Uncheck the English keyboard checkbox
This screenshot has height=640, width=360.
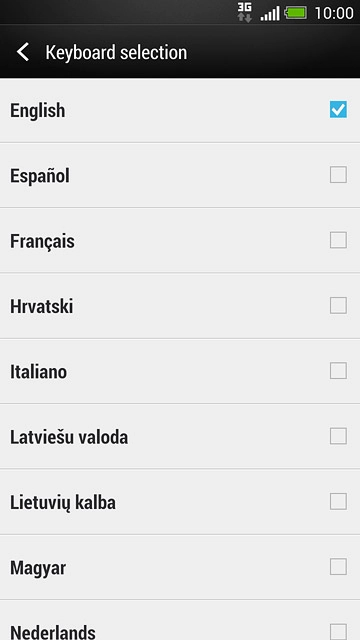click(338, 110)
